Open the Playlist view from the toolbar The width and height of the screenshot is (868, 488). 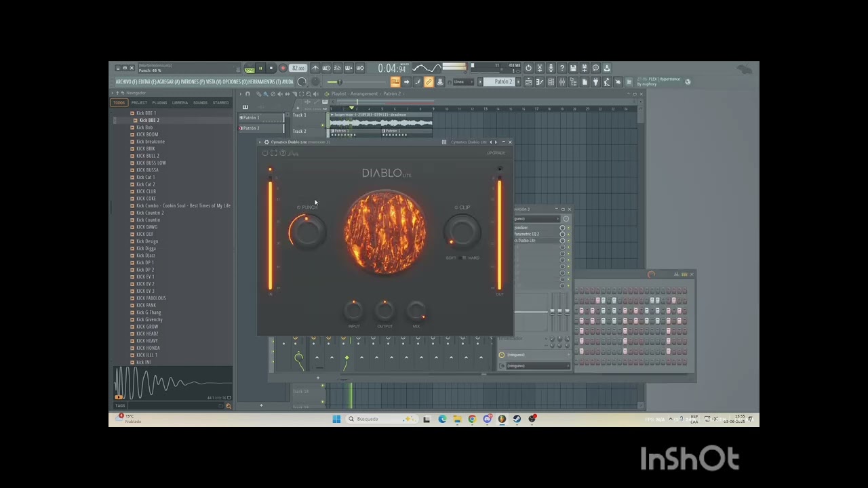(528, 82)
